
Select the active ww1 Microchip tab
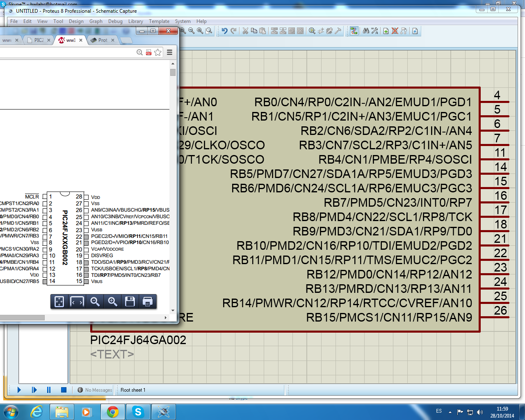71,40
